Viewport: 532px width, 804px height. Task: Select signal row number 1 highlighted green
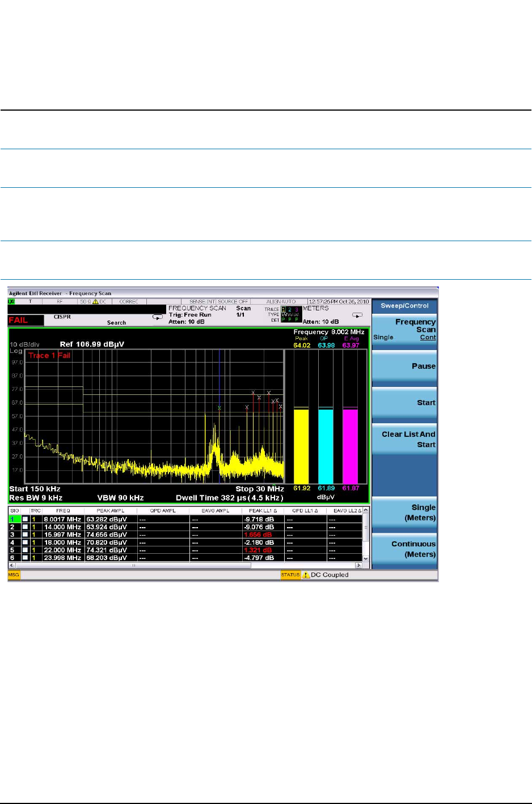pyautogui.click(x=15, y=519)
